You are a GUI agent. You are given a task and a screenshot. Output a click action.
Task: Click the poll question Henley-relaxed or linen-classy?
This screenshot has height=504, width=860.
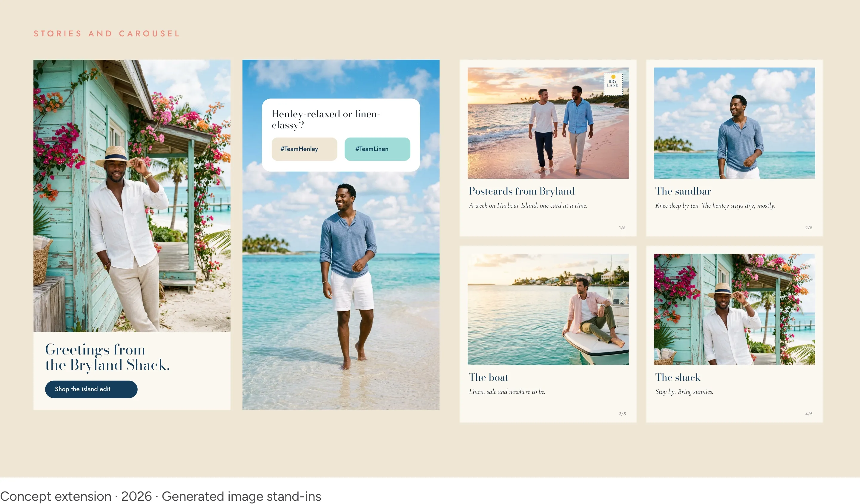(326, 119)
